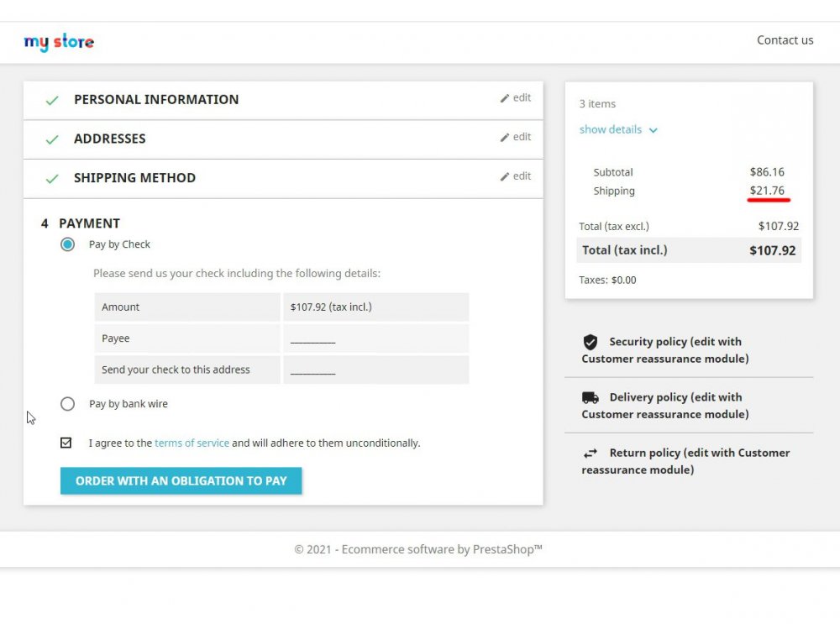
Task: Click the chevron next to show details
Action: (x=654, y=130)
